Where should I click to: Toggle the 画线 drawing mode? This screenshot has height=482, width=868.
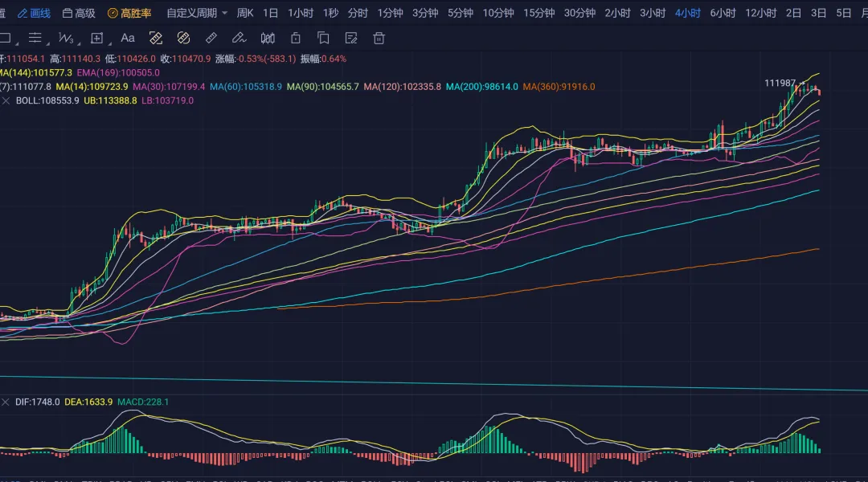(34, 13)
